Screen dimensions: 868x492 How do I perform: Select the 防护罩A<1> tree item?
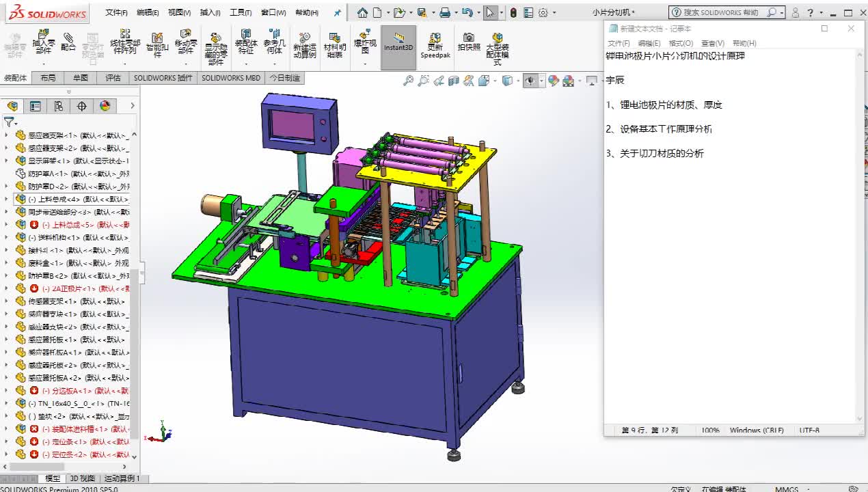72,174
